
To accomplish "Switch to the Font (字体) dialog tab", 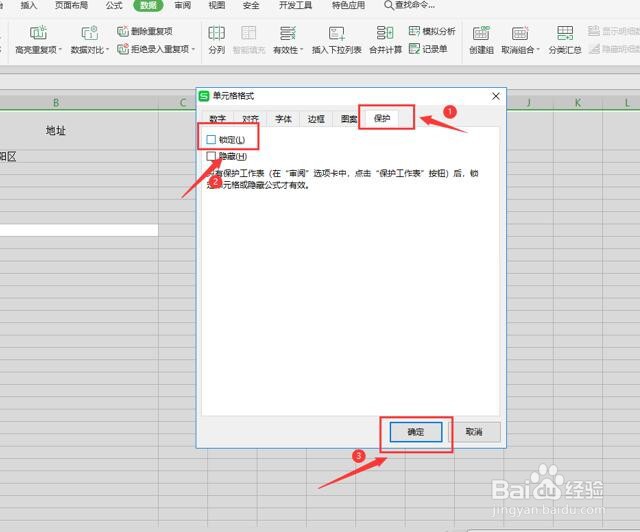I will click(283, 119).
